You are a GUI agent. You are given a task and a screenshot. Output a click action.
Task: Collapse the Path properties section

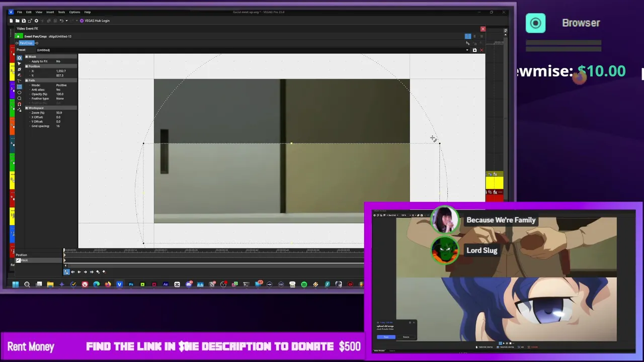click(x=27, y=80)
